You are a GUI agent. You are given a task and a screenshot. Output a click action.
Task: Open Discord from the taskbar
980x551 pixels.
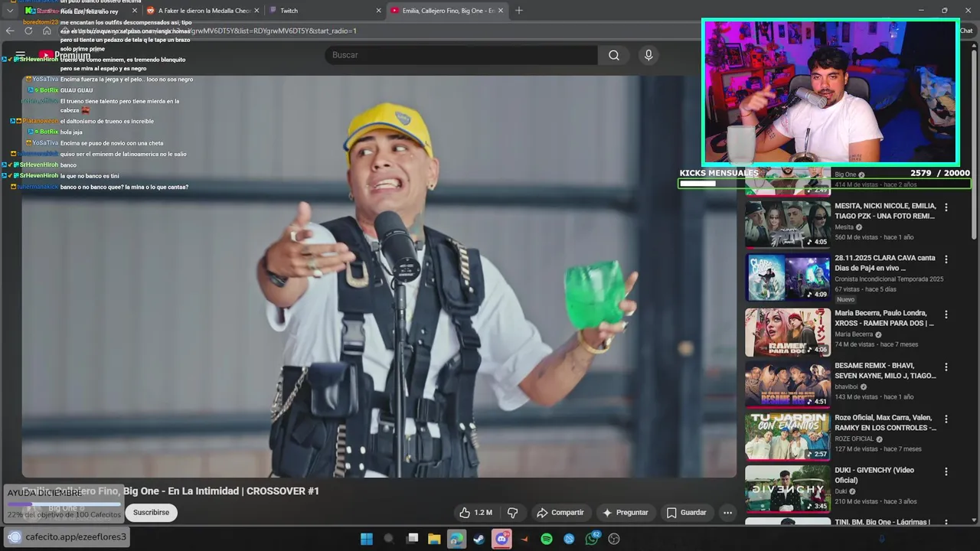coord(501,539)
